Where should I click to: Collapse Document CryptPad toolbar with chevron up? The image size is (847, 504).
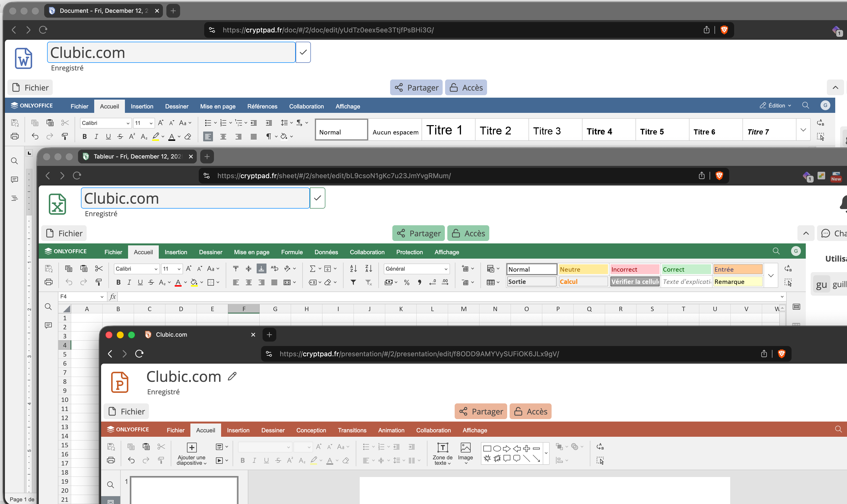[x=835, y=88]
